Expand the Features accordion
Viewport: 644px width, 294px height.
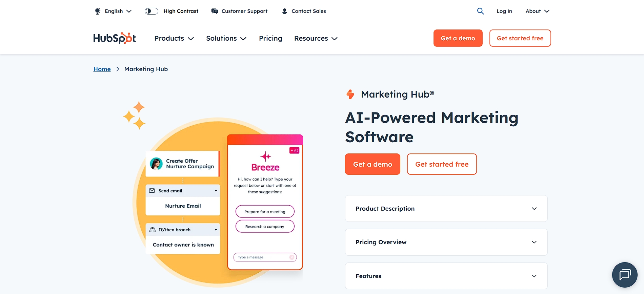446,276
